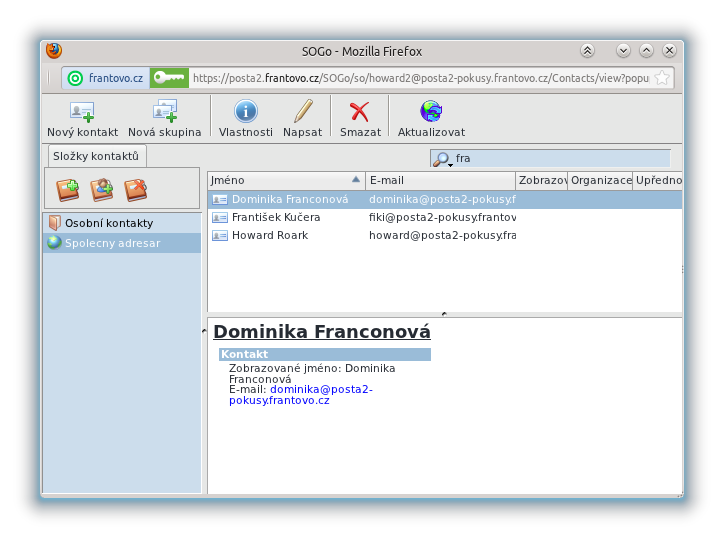Open the search criteria magnifier dropdown
The width and height of the screenshot is (724, 538).
coord(441,159)
